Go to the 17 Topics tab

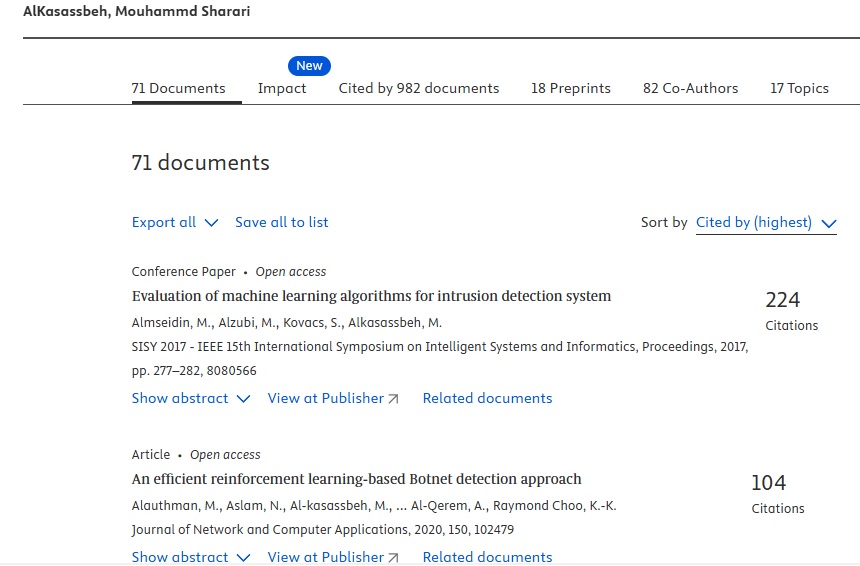(x=799, y=88)
